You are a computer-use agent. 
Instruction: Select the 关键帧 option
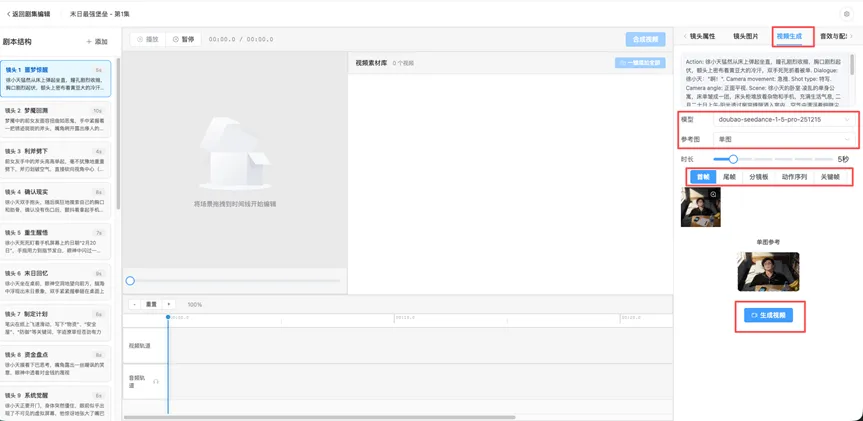830,177
